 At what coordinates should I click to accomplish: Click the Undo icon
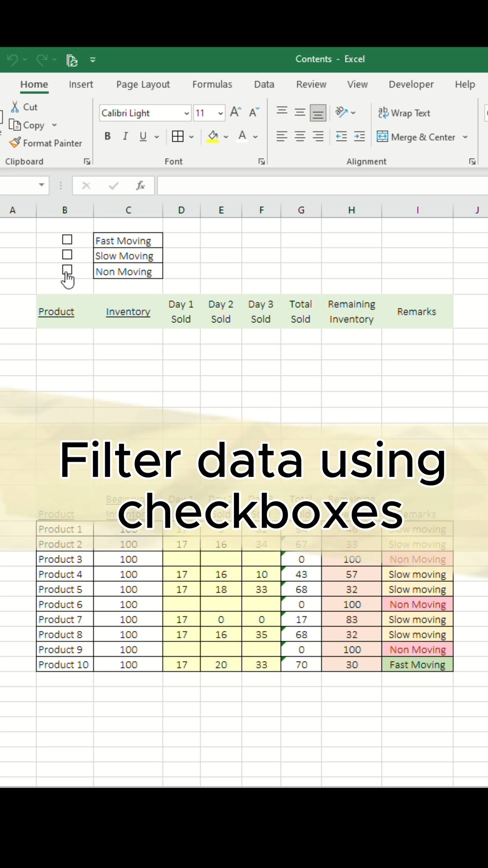point(13,60)
